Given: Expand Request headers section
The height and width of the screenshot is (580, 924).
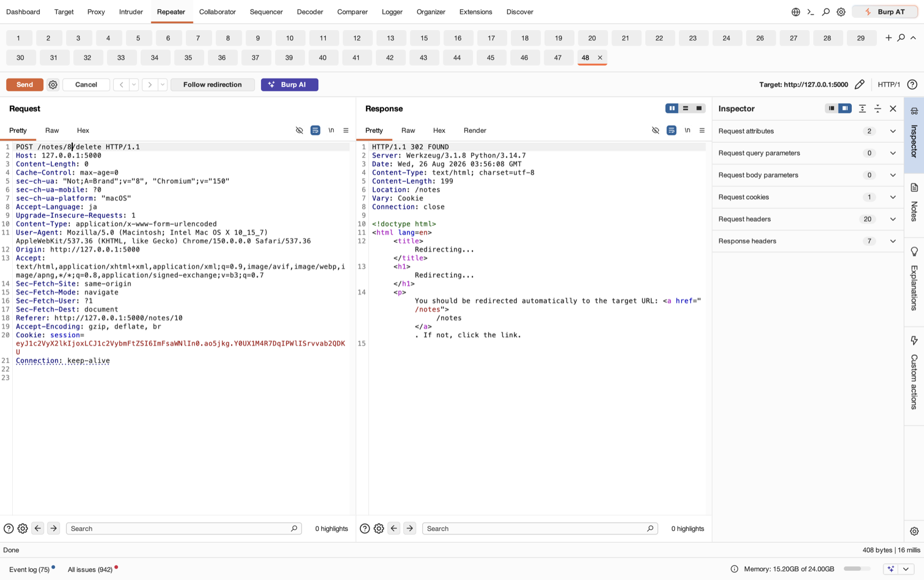Looking at the screenshot, I should (x=807, y=219).
